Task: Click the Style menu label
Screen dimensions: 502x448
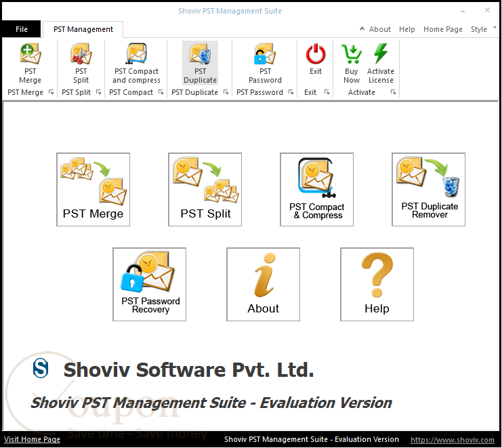Action: pyautogui.click(x=479, y=29)
